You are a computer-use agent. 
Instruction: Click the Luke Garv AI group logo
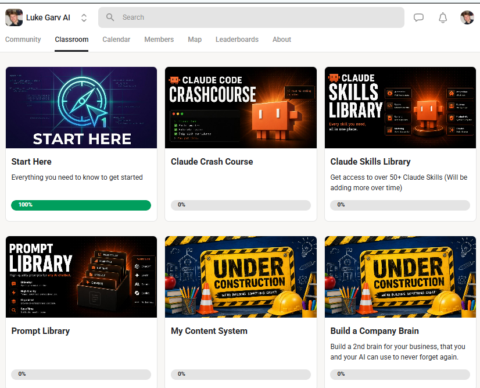(14, 17)
